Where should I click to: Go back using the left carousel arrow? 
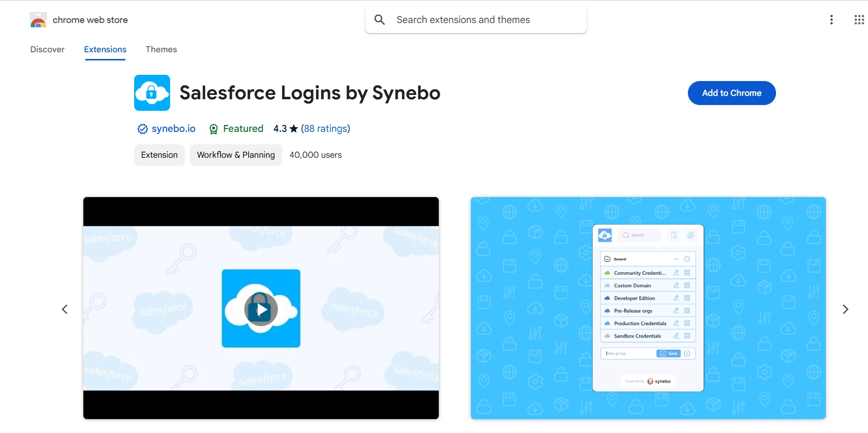point(65,309)
